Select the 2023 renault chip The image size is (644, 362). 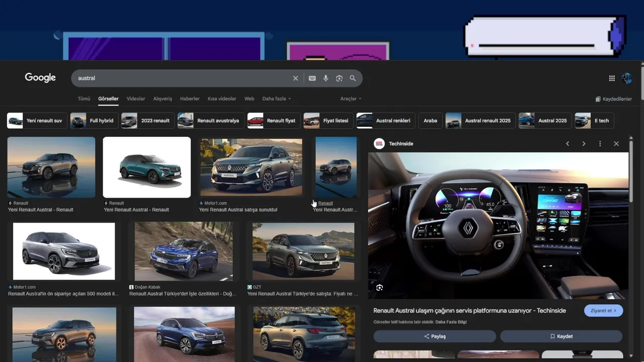tap(148, 121)
